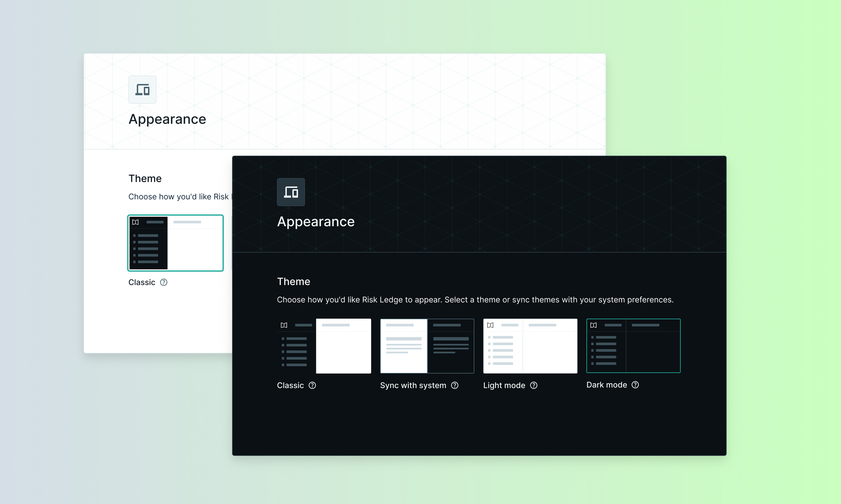This screenshot has height=504, width=841.
Task: Open help tooltip for Light mode
Action: [533, 385]
